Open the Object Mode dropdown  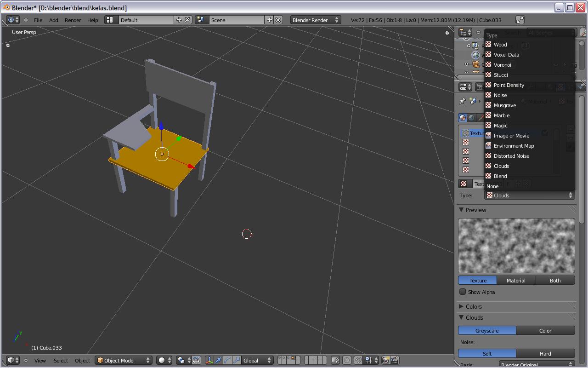(x=124, y=360)
